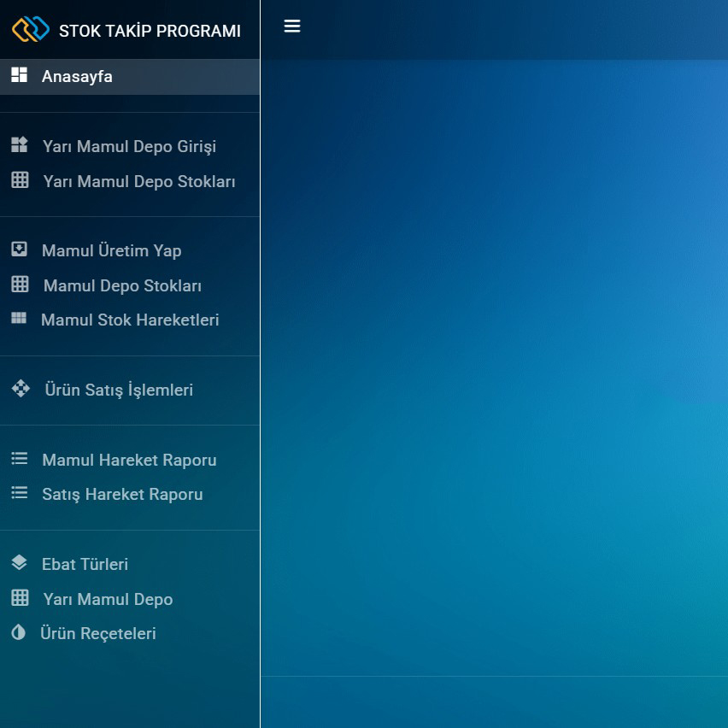Screen dimensions: 728x728
Task: Open Yarı Mamul Depo Girişi page
Action: coord(130,146)
